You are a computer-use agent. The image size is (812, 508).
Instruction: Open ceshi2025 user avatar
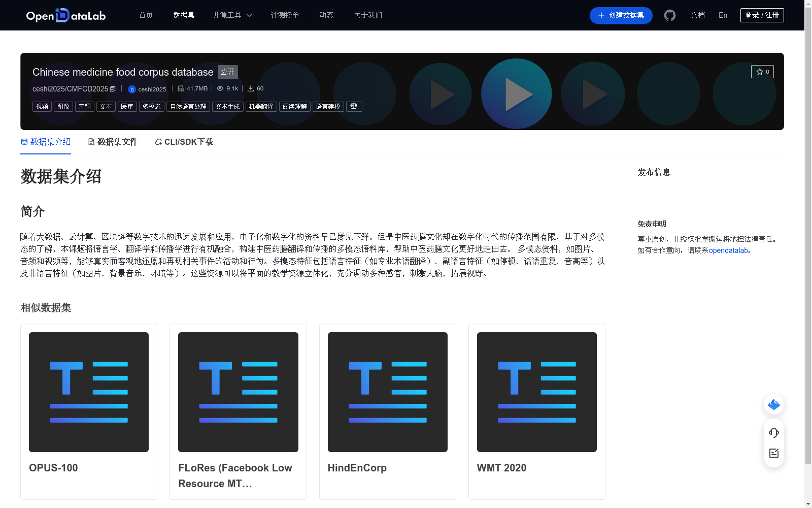tap(132, 89)
